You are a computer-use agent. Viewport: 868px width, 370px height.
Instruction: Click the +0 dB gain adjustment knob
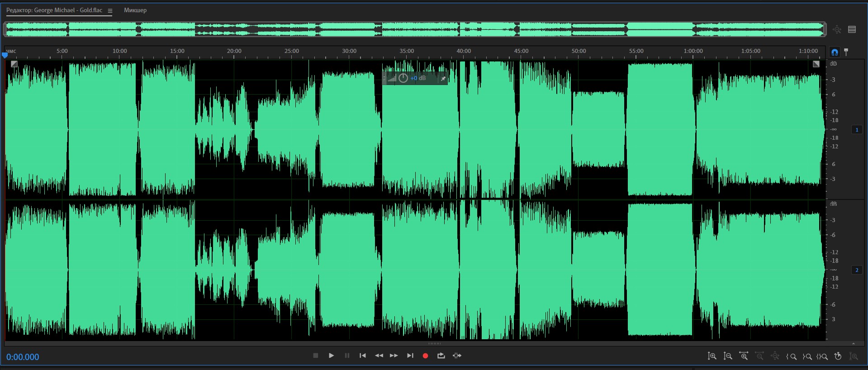[403, 78]
